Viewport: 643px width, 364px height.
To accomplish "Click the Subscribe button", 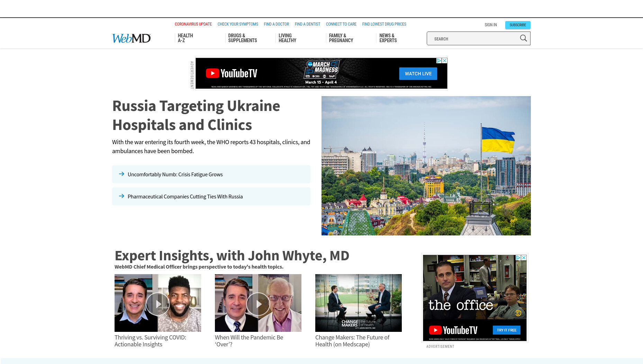I will [518, 25].
